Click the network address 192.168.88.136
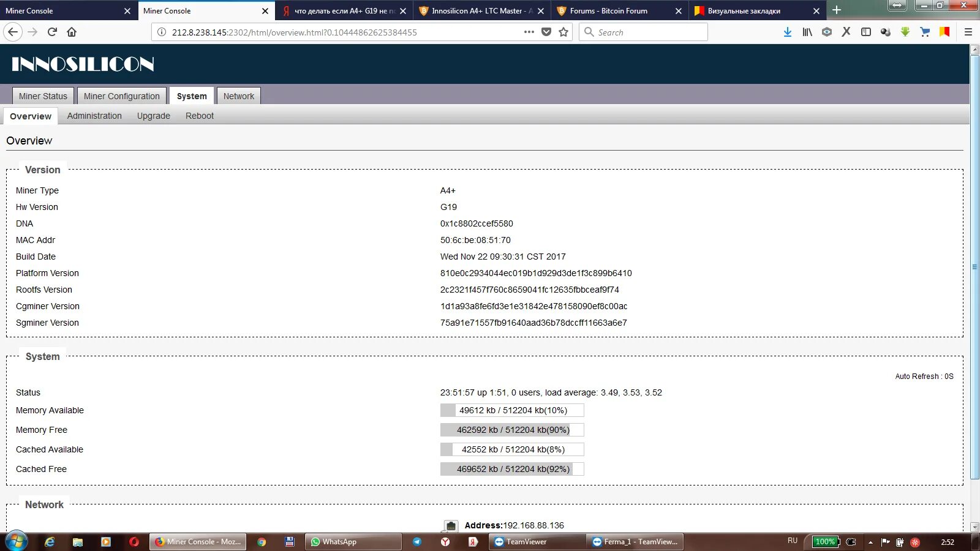This screenshot has height=551, width=980. pos(533,525)
